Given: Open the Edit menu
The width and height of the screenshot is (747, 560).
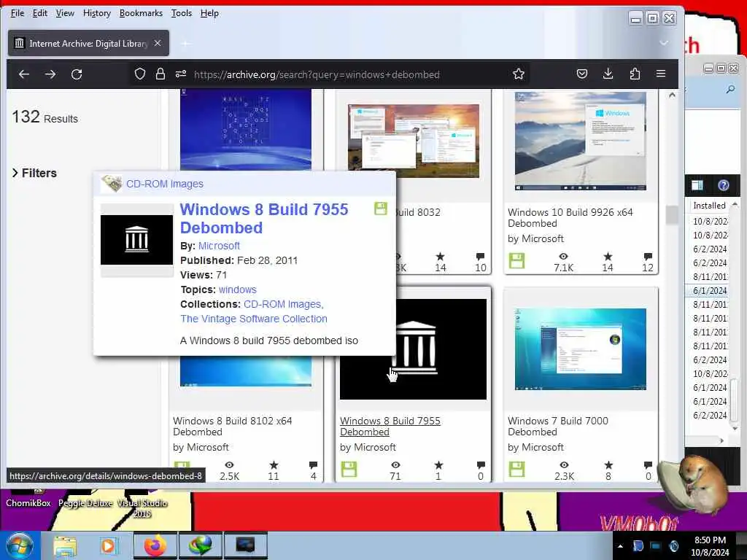Looking at the screenshot, I should [40, 13].
